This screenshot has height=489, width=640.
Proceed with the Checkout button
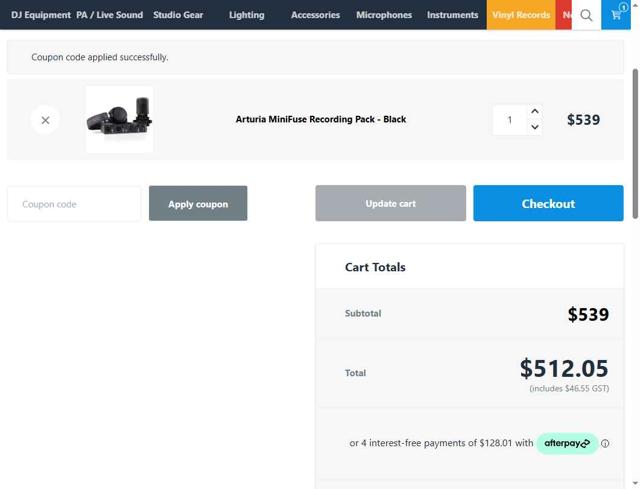point(548,203)
